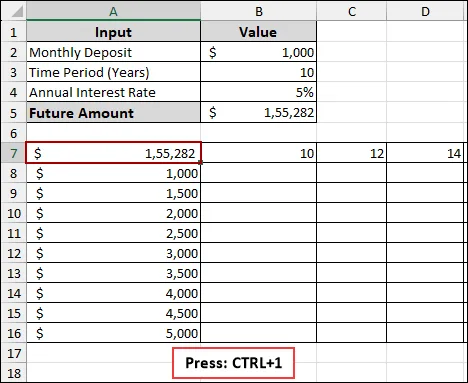Select the $ 1,000 cell in row 8
The height and width of the screenshot is (383, 468).
pyautogui.click(x=113, y=173)
